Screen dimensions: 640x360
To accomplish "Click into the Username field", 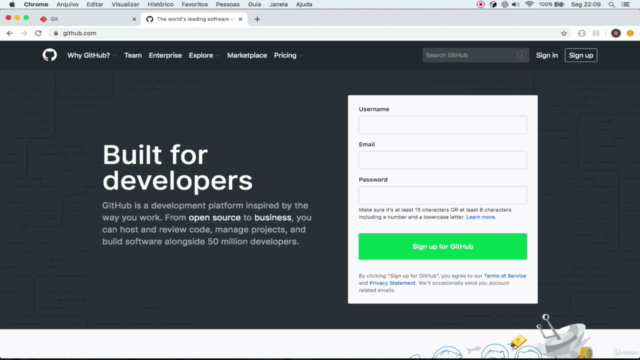I will (442, 124).
